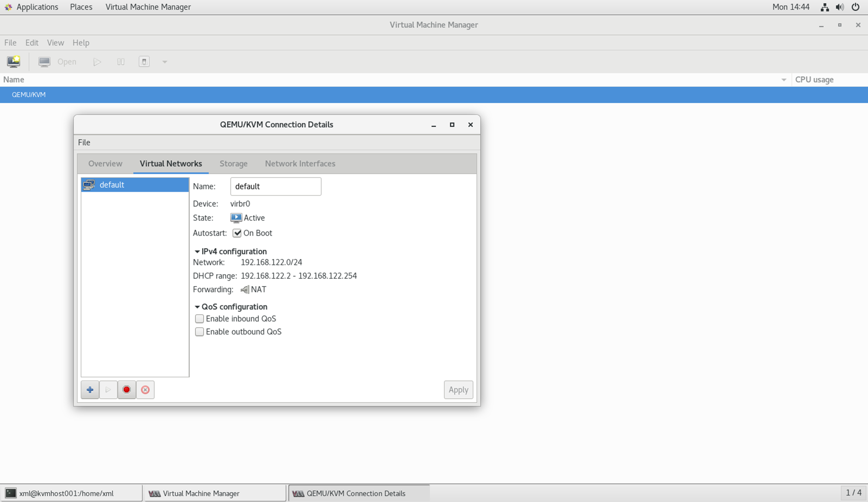Image resolution: width=868 pixels, height=502 pixels.
Task: Collapse the QoS configuration section
Action: pos(197,307)
